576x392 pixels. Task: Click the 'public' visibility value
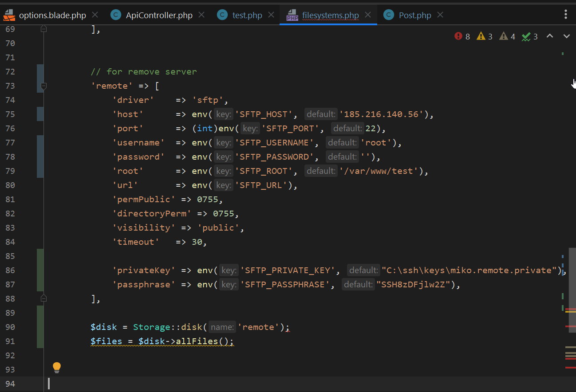tap(218, 227)
